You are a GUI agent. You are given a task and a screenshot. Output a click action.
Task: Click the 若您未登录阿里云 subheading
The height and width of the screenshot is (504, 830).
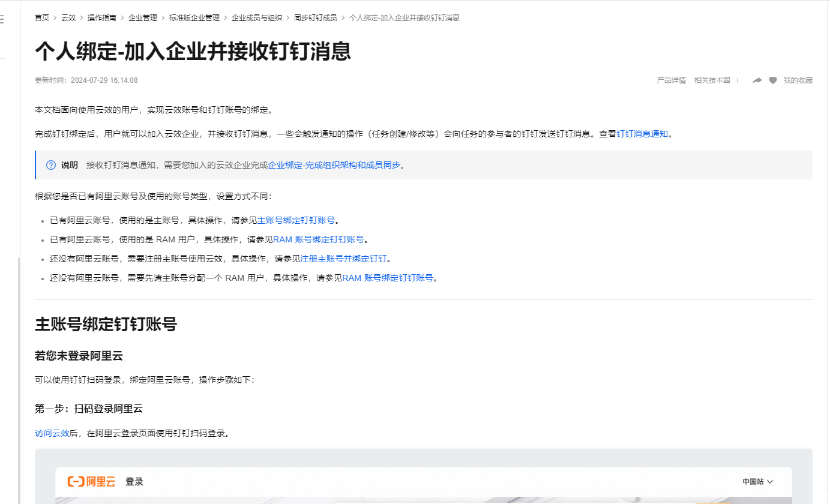(x=79, y=356)
